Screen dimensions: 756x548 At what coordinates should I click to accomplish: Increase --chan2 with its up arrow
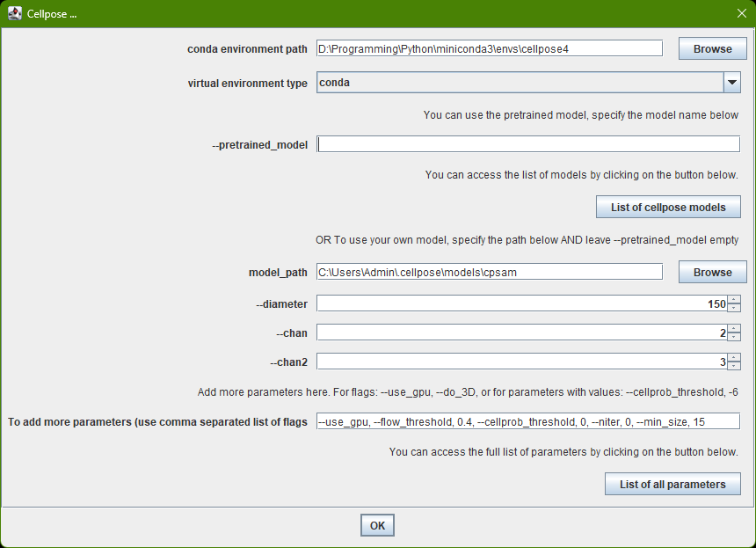732,357
